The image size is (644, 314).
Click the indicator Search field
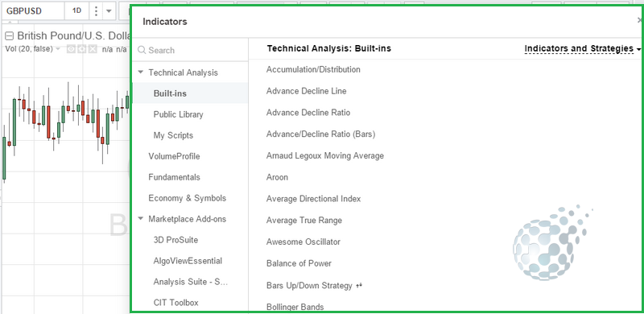click(191, 50)
